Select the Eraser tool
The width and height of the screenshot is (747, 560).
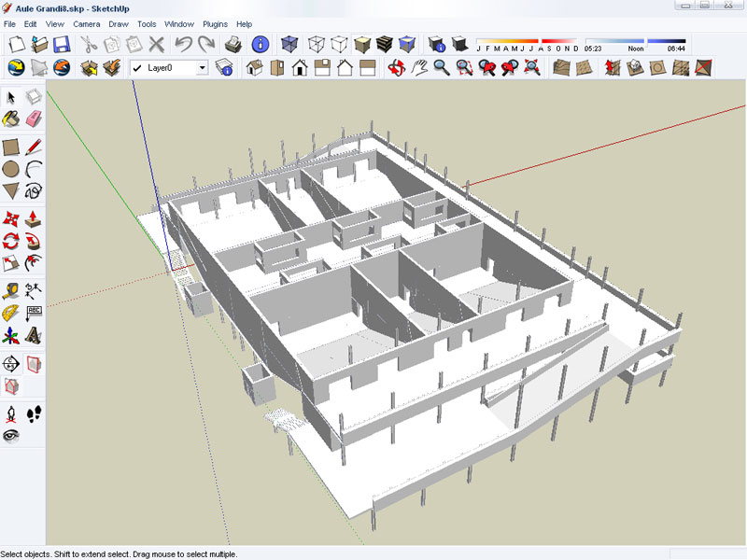pos(35,119)
